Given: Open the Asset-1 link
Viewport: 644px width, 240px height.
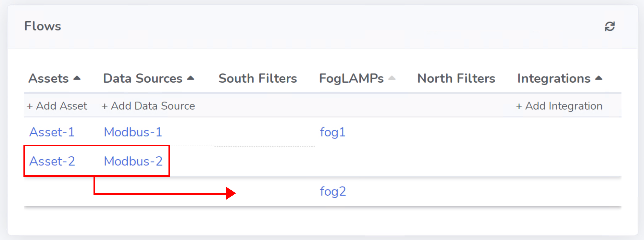Looking at the screenshot, I should coord(52,132).
